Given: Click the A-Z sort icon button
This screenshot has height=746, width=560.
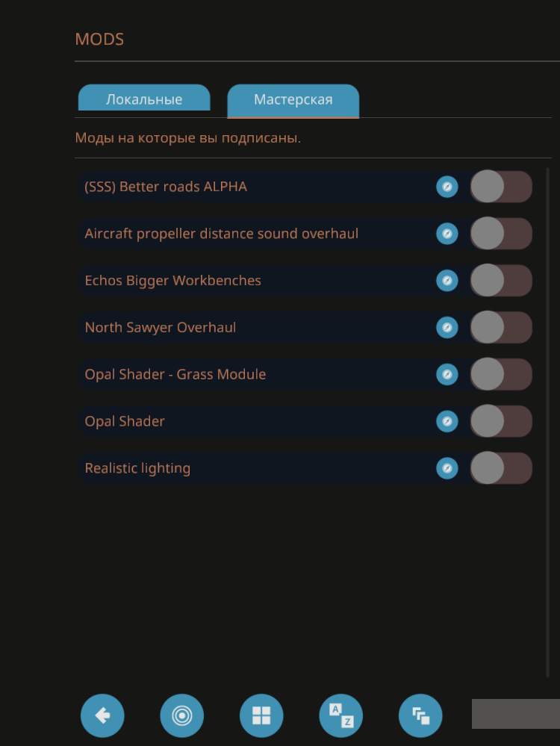Looking at the screenshot, I should [340, 715].
